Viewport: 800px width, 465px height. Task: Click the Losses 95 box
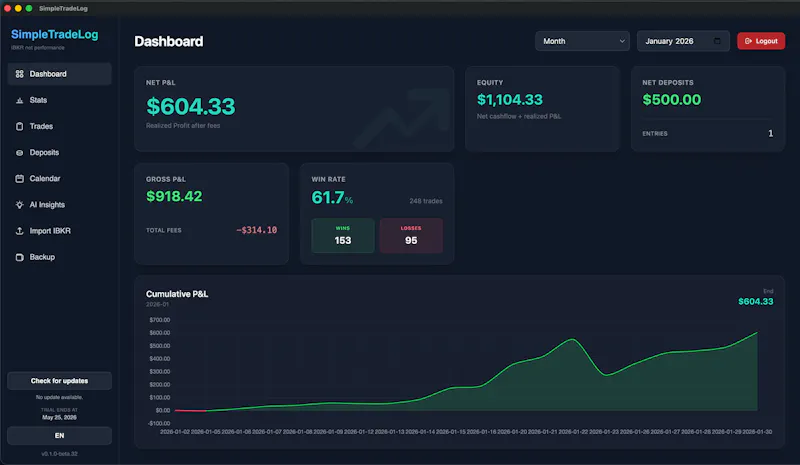tap(411, 235)
